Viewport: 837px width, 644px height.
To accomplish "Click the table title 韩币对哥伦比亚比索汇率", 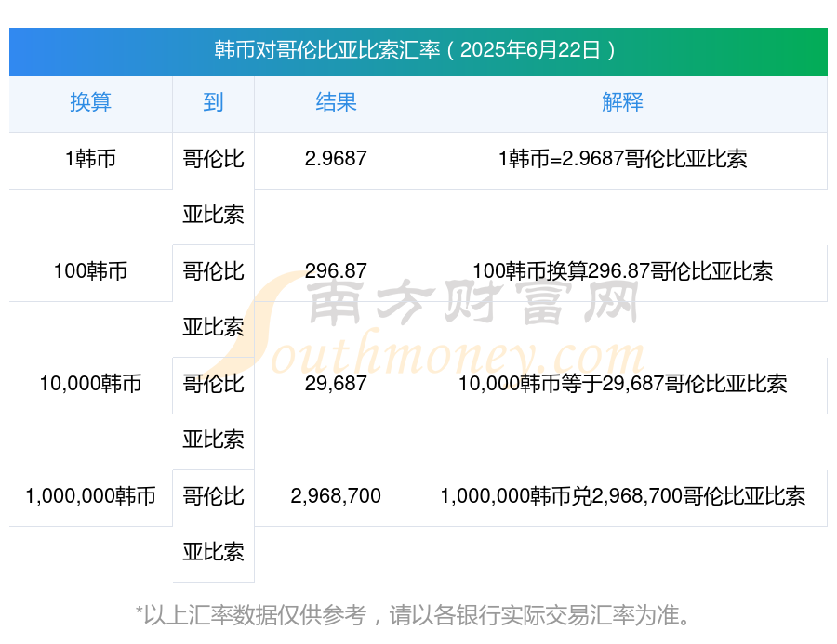I will [327, 50].
